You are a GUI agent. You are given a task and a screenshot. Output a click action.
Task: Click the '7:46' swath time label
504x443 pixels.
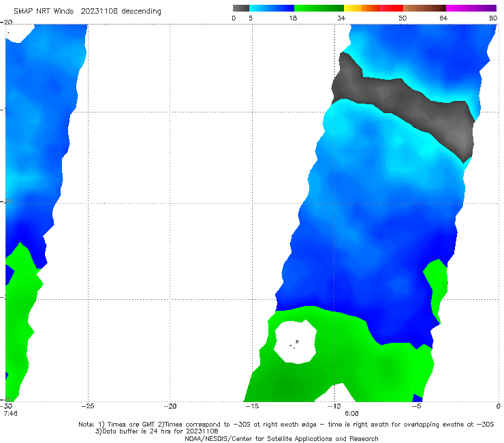pos(11,413)
